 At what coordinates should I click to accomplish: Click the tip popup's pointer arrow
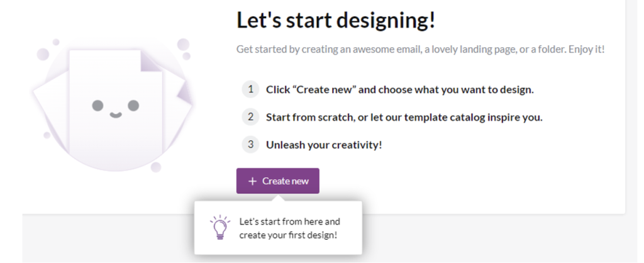click(x=277, y=198)
